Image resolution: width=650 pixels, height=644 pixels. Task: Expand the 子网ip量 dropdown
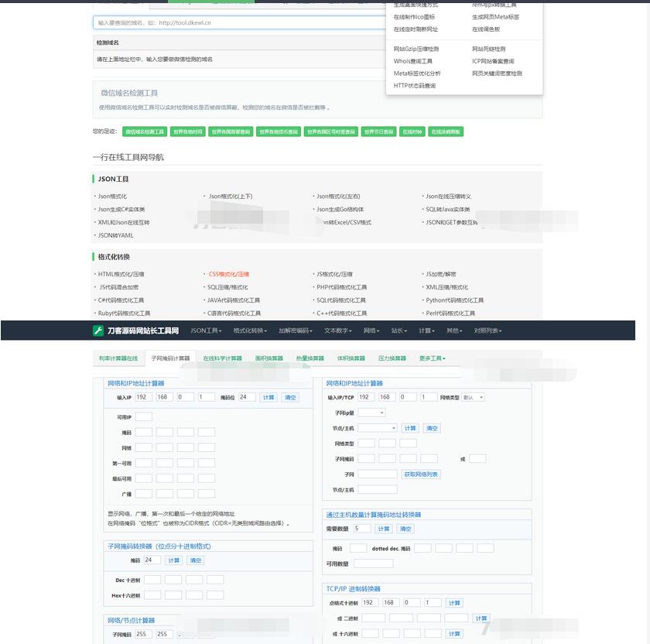pos(371,413)
